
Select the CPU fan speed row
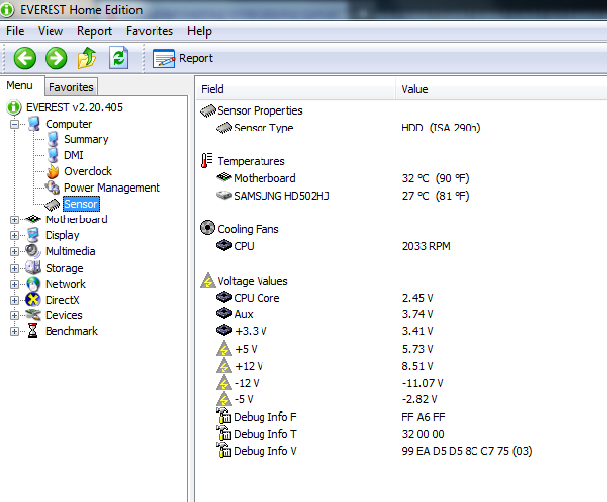coord(401,246)
